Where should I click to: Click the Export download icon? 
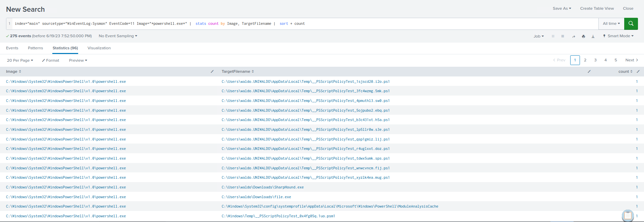point(593,36)
